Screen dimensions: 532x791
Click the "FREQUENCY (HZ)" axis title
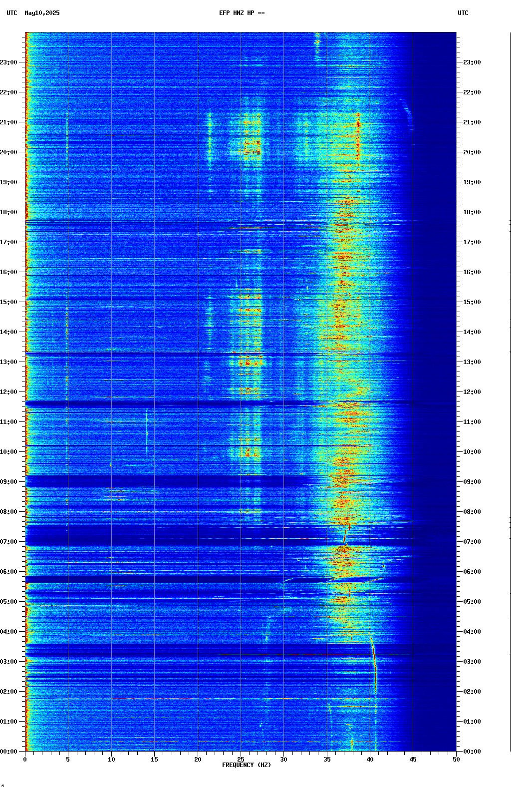(x=247, y=765)
